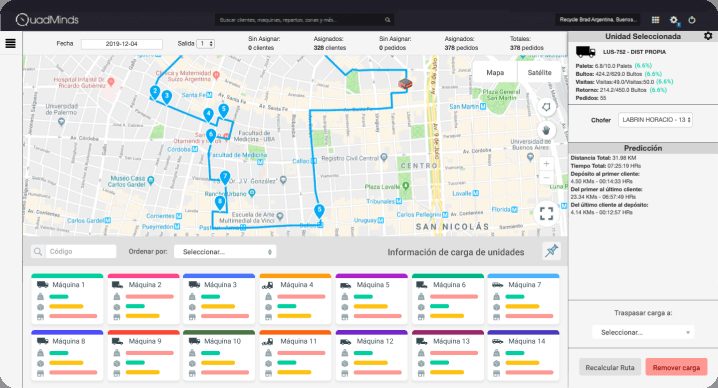Switch map to Satélite view
This screenshot has height=388, width=718.
(x=539, y=72)
